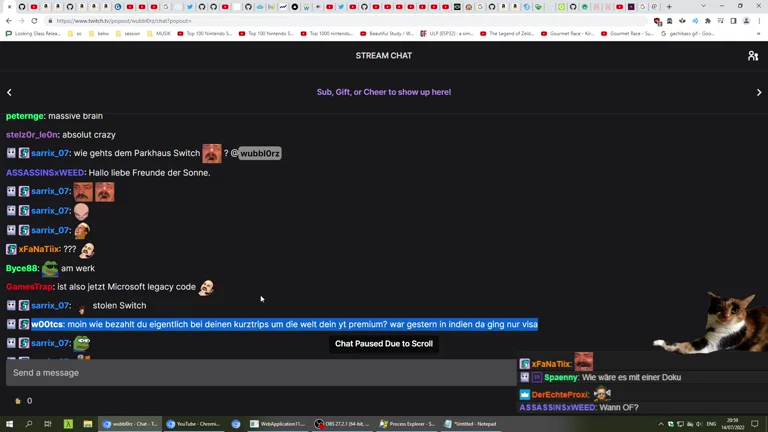The height and width of the screenshot is (432, 768).
Task: Open Task View on the taskbar
Action: [48, 424]
